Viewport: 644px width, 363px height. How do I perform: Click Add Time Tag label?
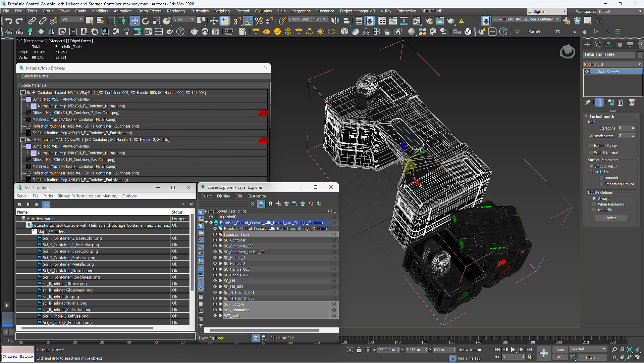[469, 358]
